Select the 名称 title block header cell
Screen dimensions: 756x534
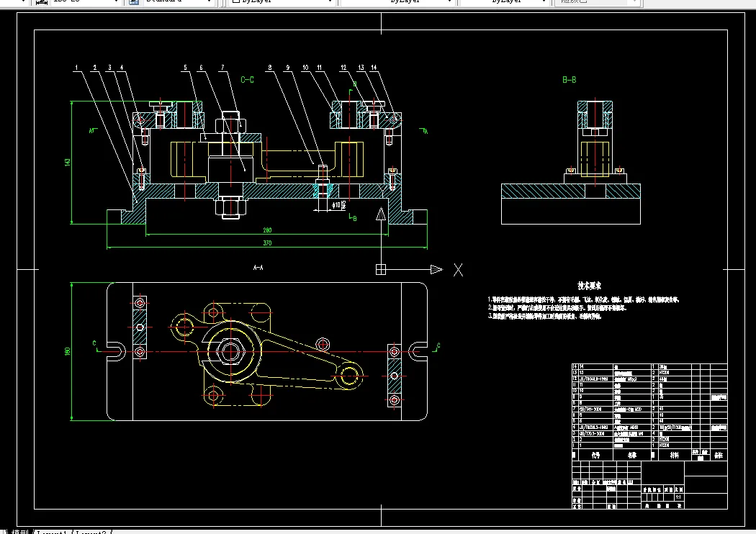click(632, 455)
